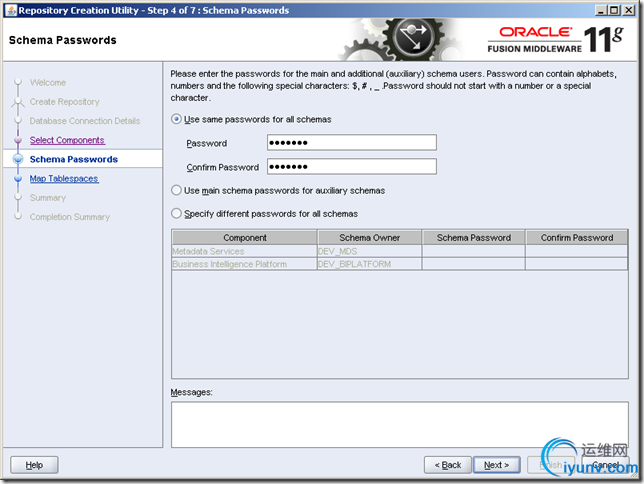Click the Map Tablespaces step bullet icon
The width and height of the screenshot is (644, 484).
pos(18,179)
